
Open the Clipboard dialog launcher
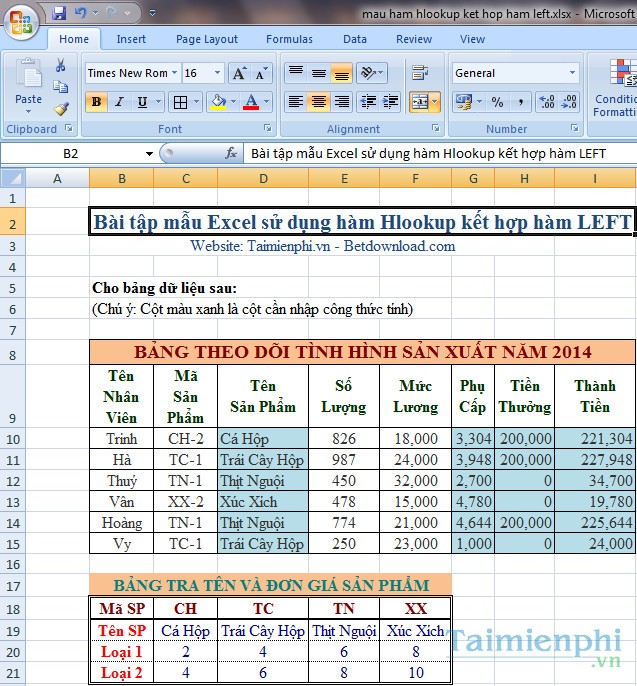[69, 128]
